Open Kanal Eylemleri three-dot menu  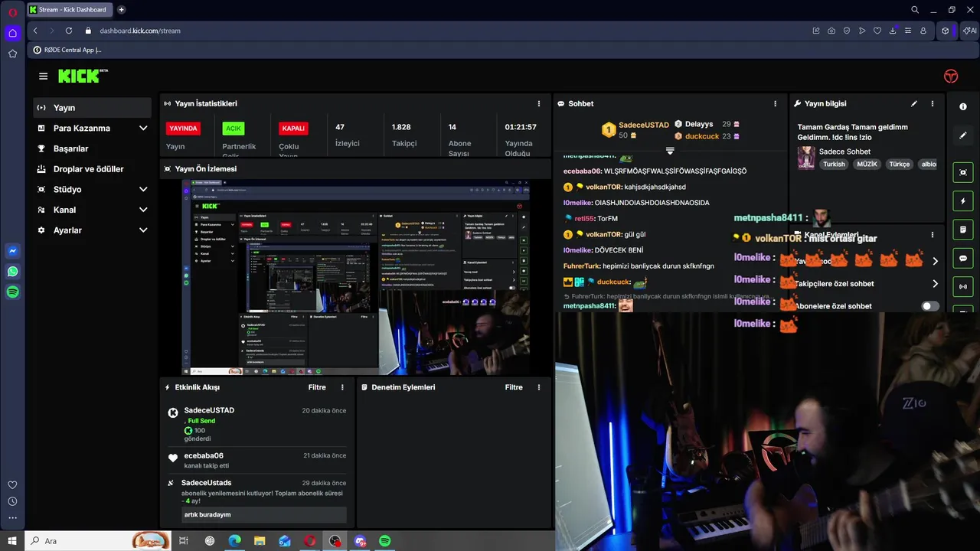coord(933,235)
